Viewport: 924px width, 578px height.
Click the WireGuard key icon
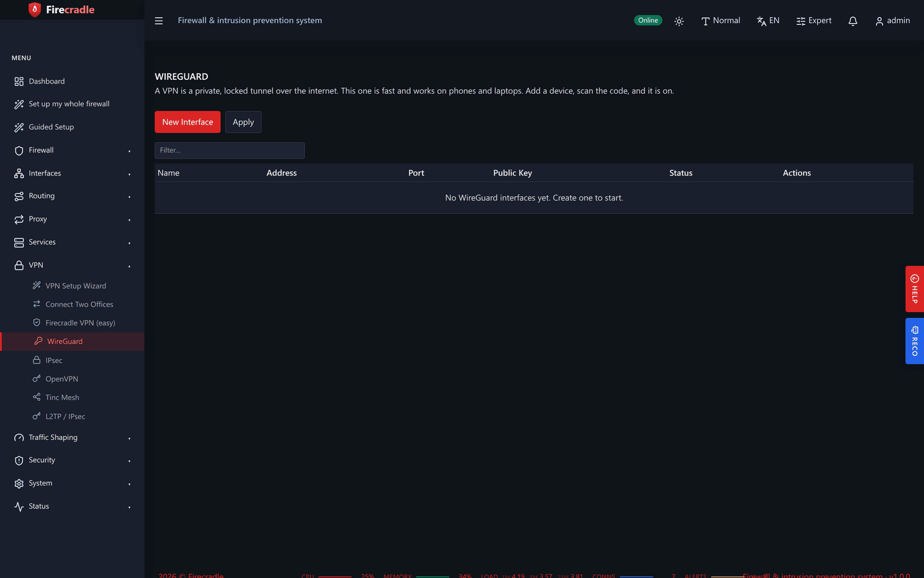38,341
